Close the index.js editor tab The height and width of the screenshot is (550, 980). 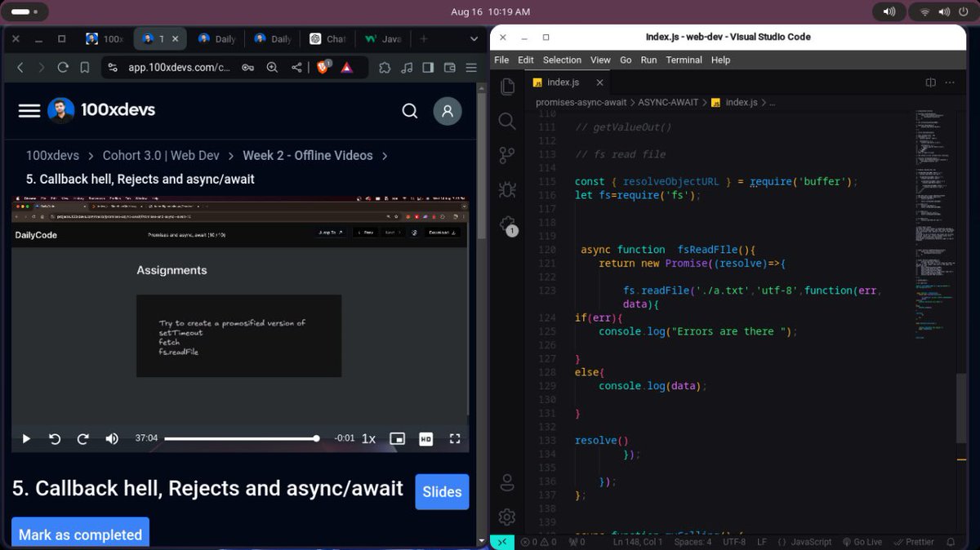[x=600, y=82]
